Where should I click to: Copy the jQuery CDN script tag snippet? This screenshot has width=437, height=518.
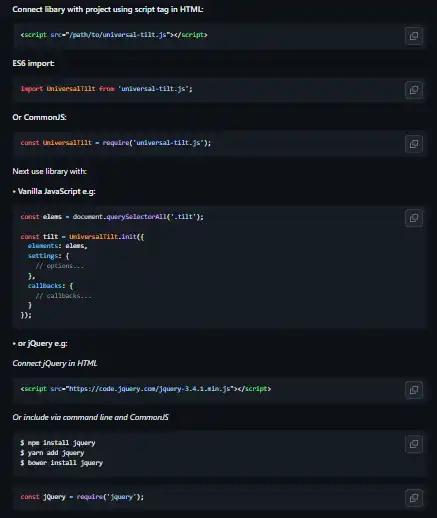click(414, 390)
